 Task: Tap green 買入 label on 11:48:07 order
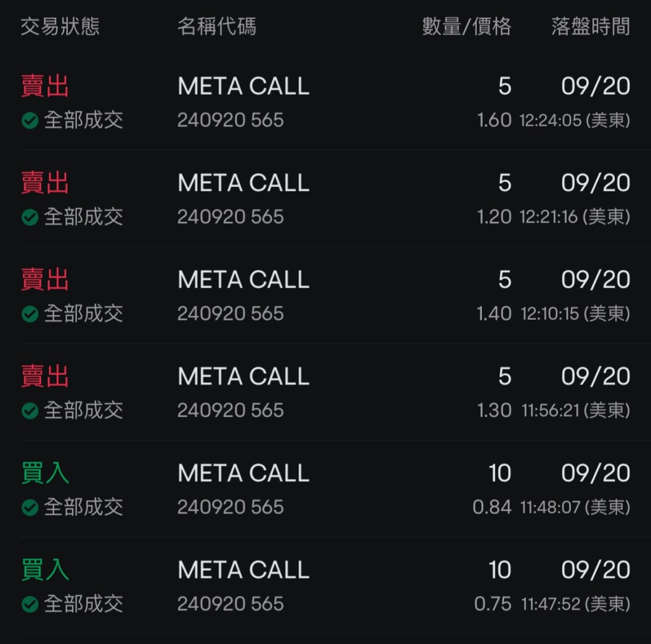pos(45,473)
